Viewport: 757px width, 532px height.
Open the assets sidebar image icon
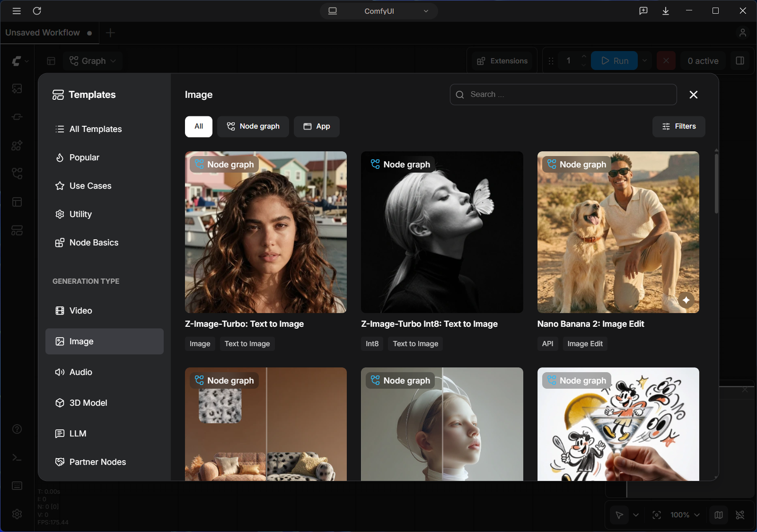click(x=17, y=88)
